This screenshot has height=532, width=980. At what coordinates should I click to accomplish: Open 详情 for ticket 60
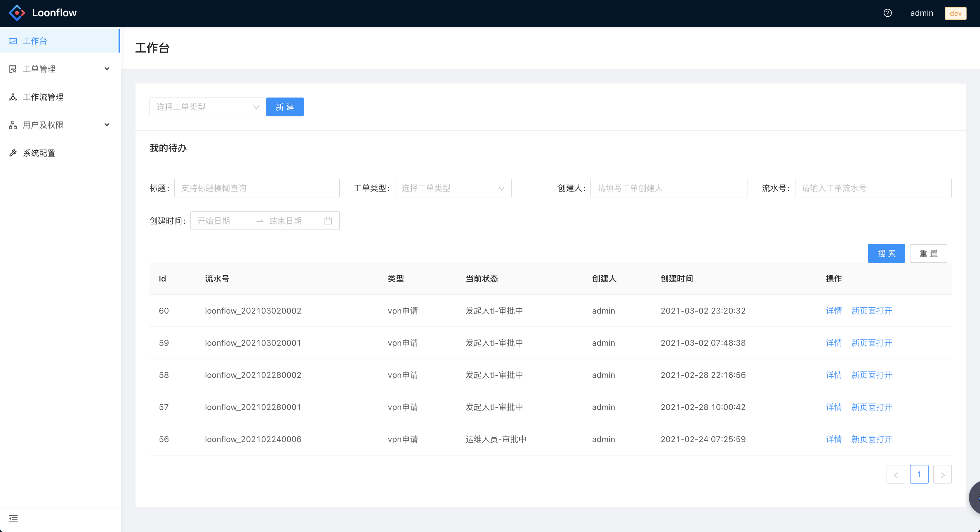(x=834, y=311)
